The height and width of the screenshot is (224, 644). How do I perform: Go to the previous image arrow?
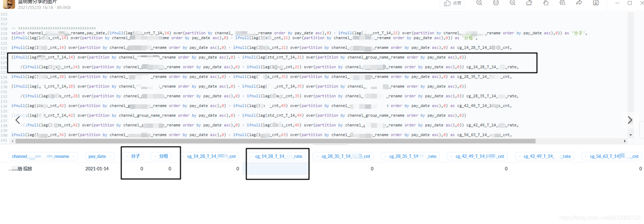pyautogui.click(x=18, y=120)
